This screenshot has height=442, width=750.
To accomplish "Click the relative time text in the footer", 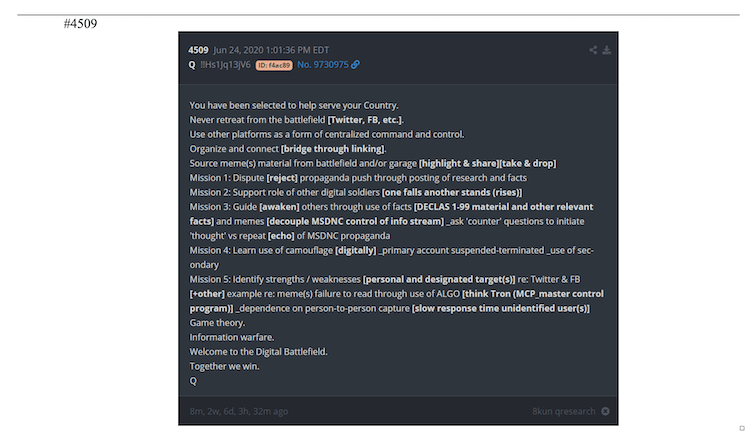I will click(x=239, y=411).
